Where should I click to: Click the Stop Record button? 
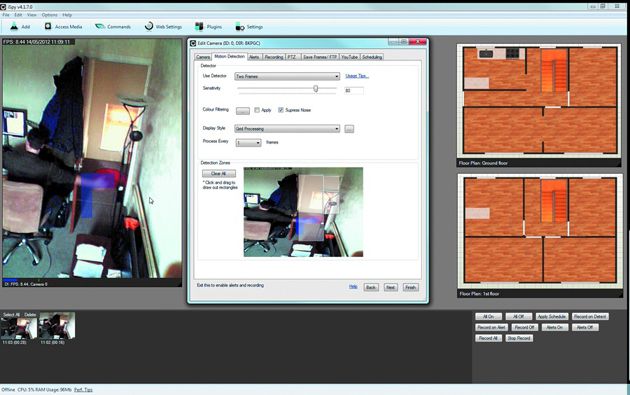519,338
